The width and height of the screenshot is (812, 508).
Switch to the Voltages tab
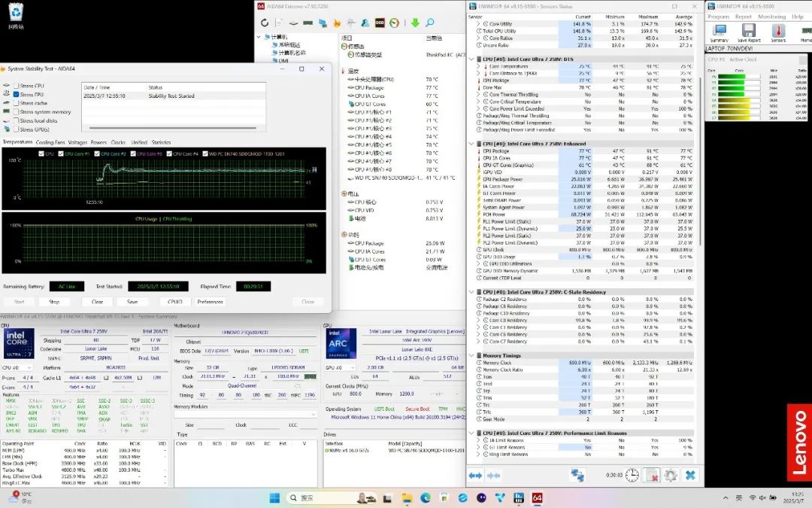(77, 142)
